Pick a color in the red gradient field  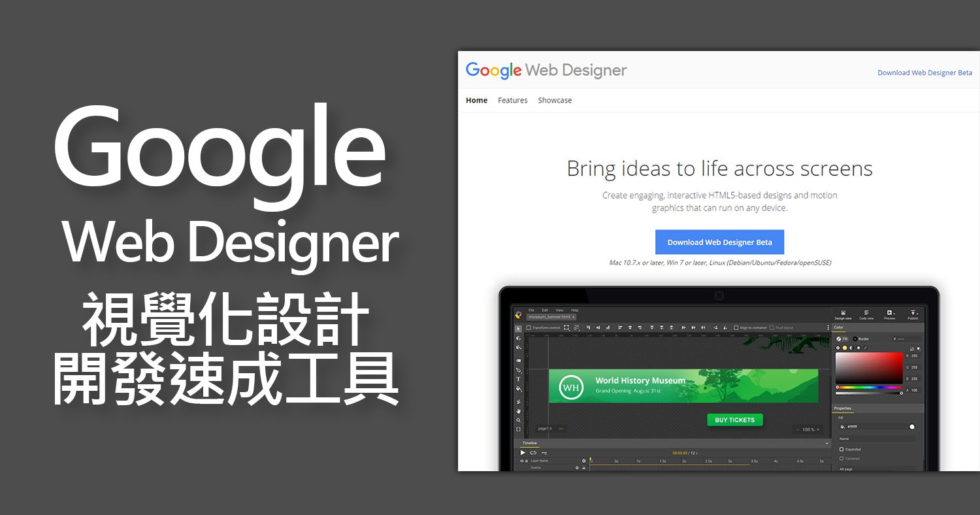click(x=869, y=368)
